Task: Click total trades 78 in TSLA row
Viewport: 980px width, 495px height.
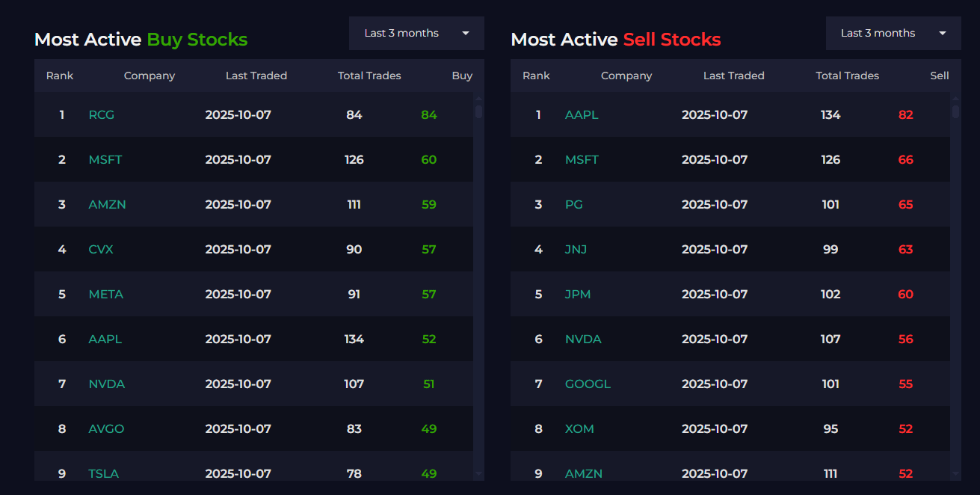Action: click(354, 473)
